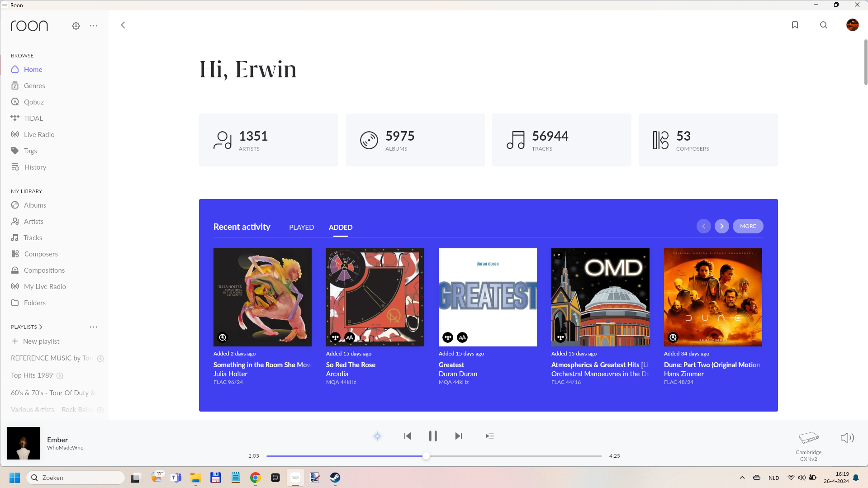
Task: Click MORE button in Recent activity
Action: click(x=748, y=226)
